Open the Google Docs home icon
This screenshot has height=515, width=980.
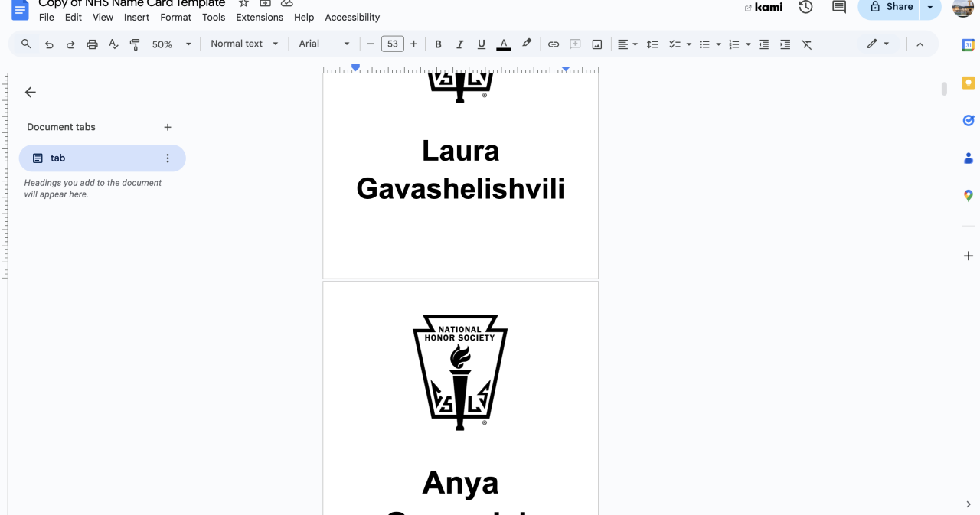click(20, 9)
